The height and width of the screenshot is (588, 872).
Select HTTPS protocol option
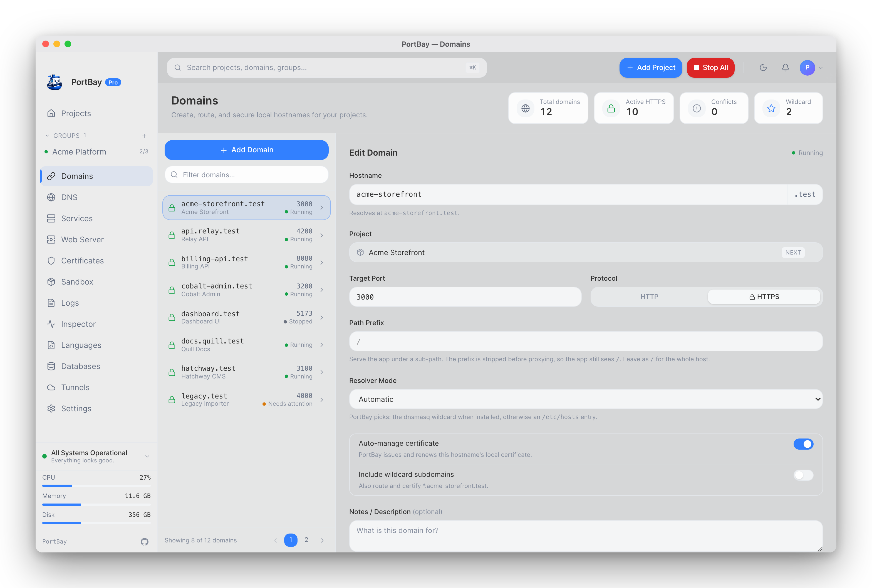(x=764, y=297)
